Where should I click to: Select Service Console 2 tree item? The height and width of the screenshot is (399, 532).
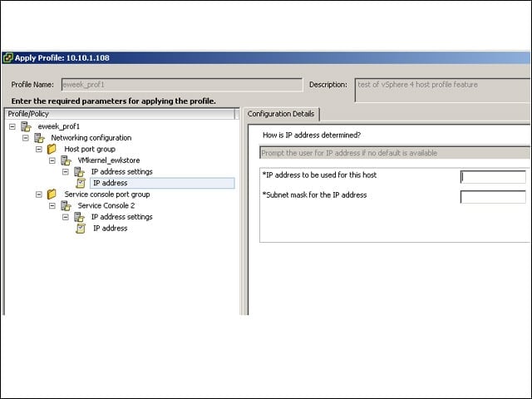(106, 205)
